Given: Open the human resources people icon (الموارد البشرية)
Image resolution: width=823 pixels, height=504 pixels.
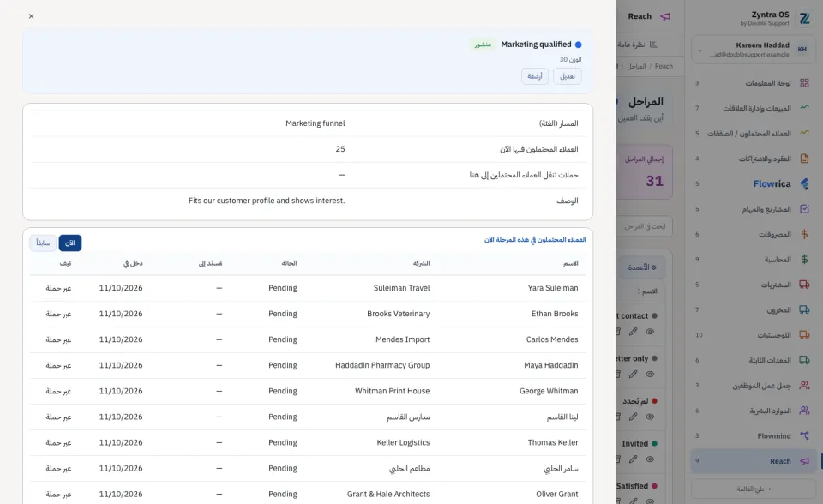Looking at the screenshot, I should pos(804,411).
